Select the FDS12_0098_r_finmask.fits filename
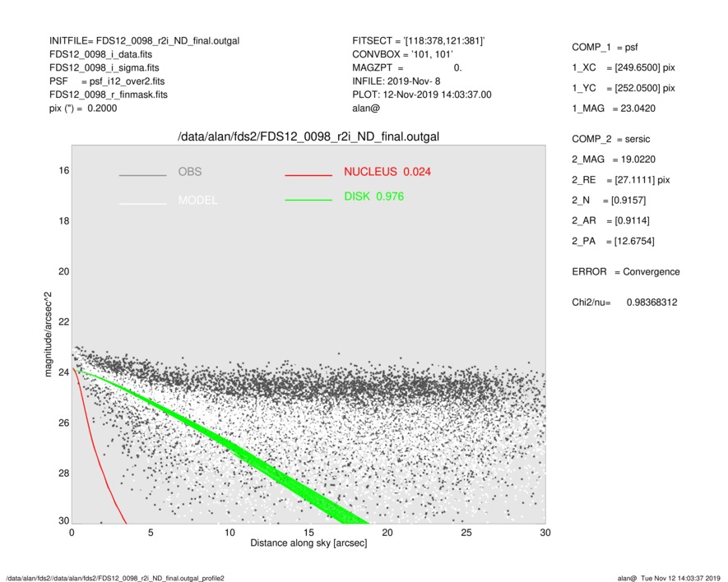Image resolution: width=728 pixels, height=582 pixels. pyautogui.click(x=108, y=95)
